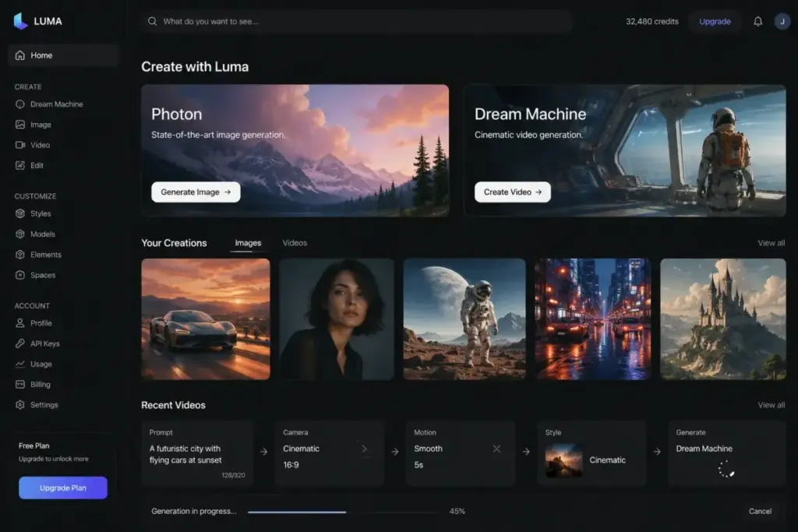Screen dimensions: 798x532
Task: Open Styles sidebar label
Action: tap(41, 213)
